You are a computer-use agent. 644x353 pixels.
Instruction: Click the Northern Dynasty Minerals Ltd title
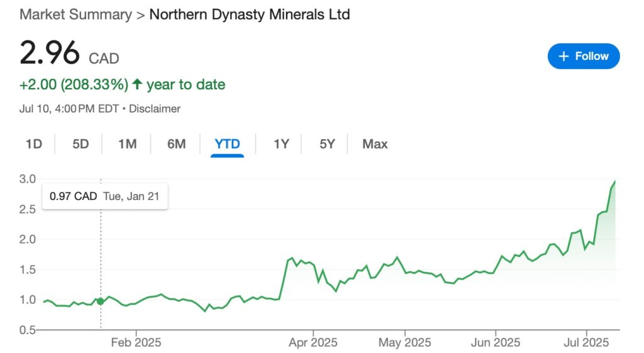click(x=250, y=15)
